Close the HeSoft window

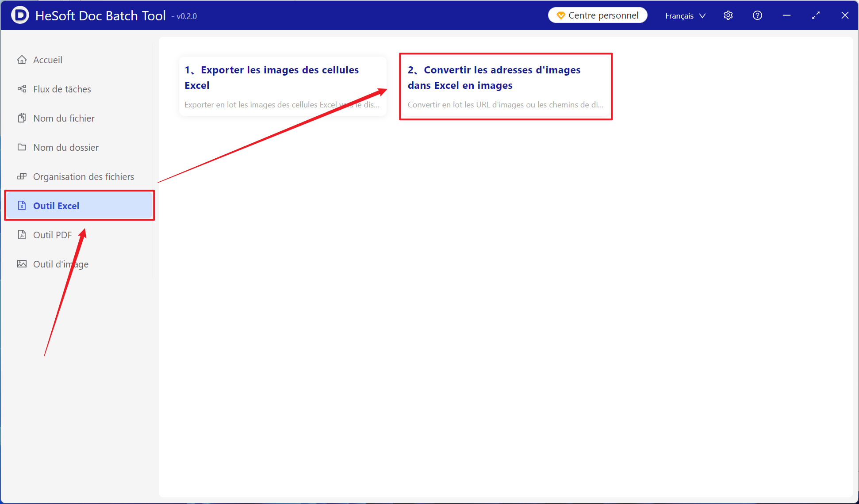tap(845, 15)
